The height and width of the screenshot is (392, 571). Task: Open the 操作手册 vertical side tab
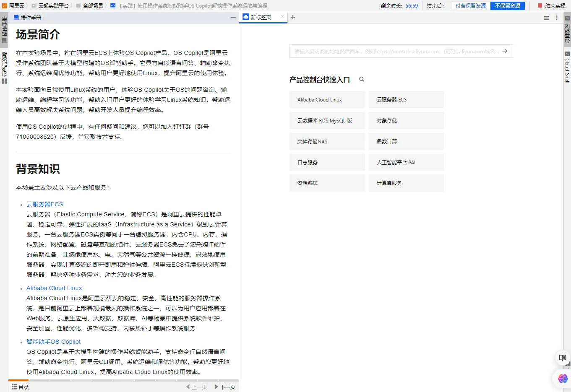pos(4,29)
